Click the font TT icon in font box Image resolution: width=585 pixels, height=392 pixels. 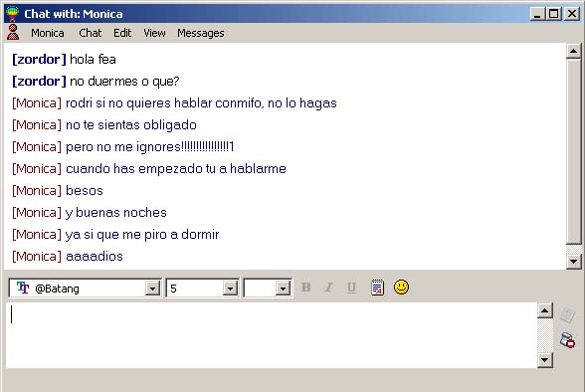(23, 288)
